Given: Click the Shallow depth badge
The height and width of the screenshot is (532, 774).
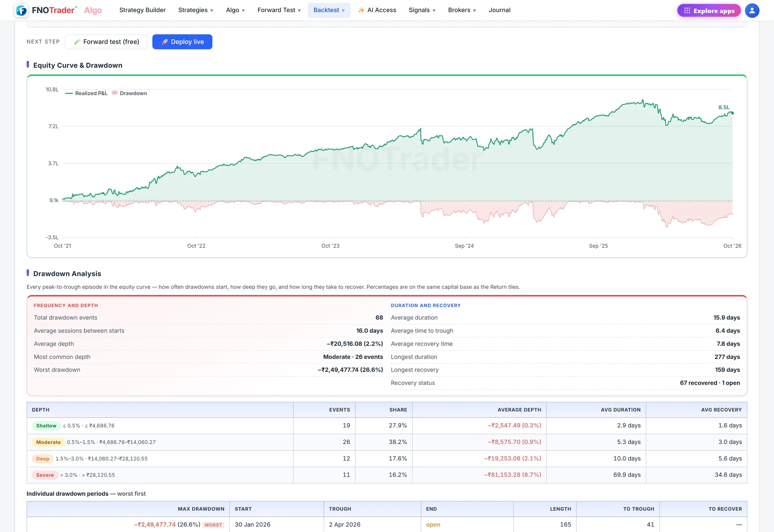Looking at the screenshot, I should 46,426.
